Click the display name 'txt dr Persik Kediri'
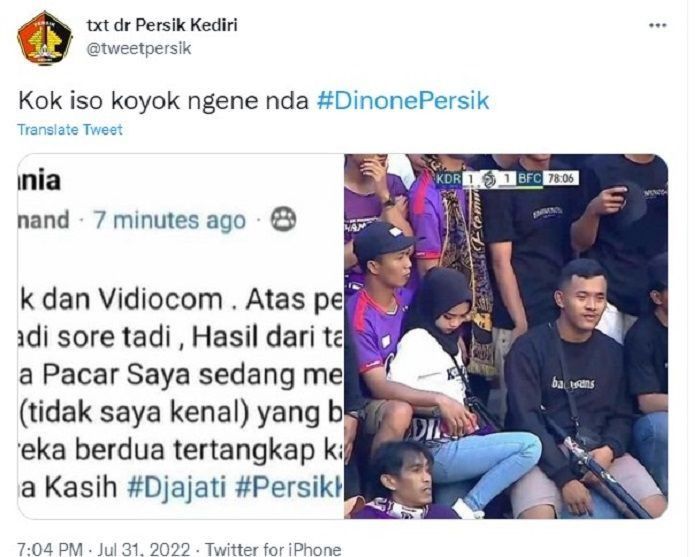700x557 pixels. point(162,25)
